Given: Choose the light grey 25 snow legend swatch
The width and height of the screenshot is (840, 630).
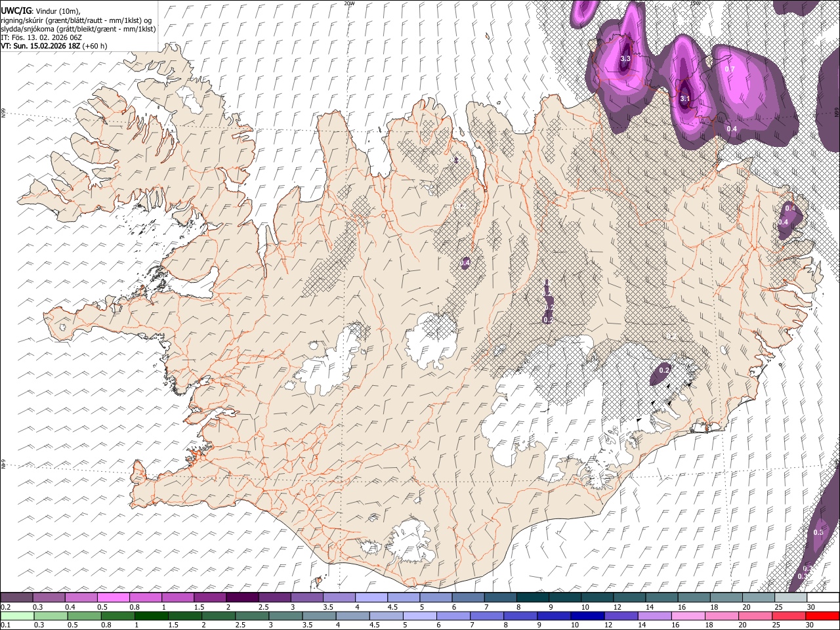Looking at the screenshot, I should [x=791, y=598].
